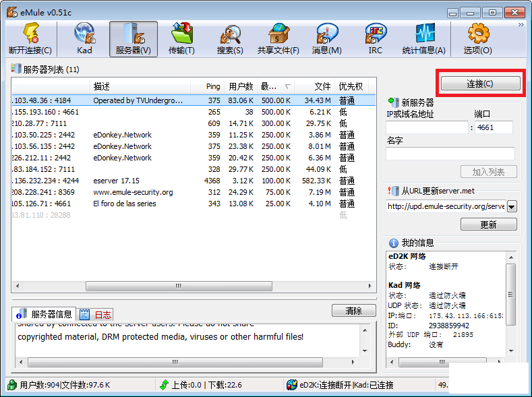Image resolution: width=532 pixels, height=397 pixels.
Task: Click the server info log scroll down arrow
Action: 365,351
